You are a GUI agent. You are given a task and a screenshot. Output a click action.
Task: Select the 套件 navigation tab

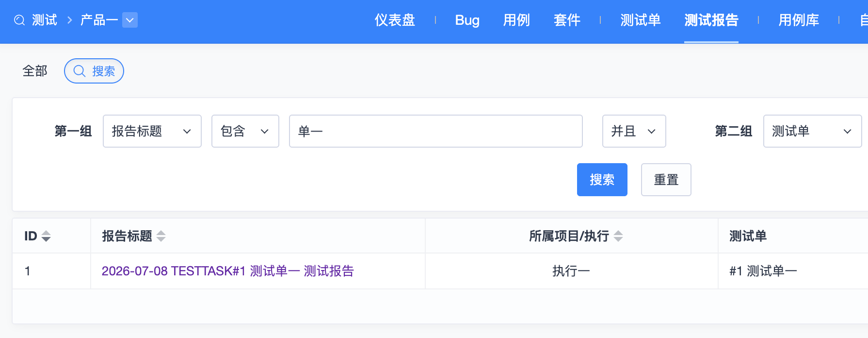(567, 20)
